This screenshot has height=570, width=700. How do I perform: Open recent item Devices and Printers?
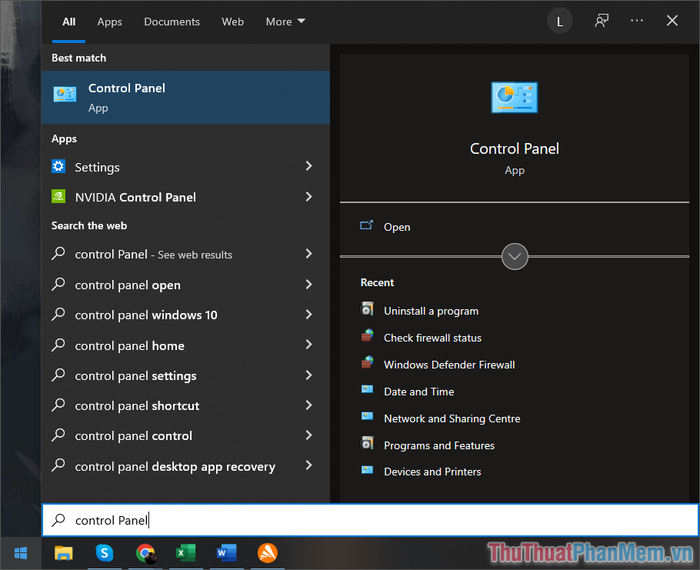(x=432, y=471)
